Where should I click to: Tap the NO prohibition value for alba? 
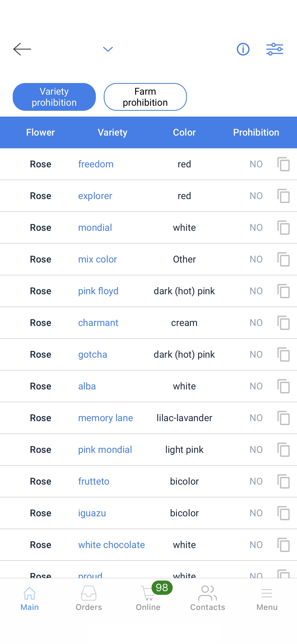(x=256, y=386)
